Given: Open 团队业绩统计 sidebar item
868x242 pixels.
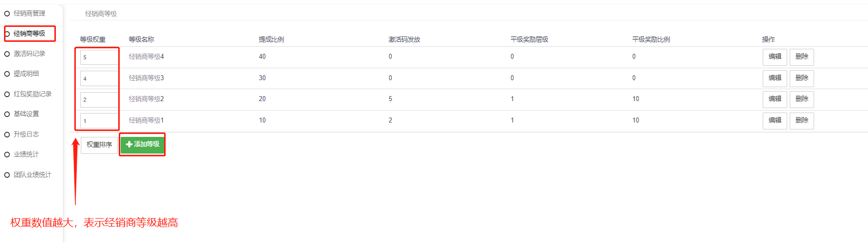Looking at the screenshot, I should pyautogui.click(x=32, y=175).
